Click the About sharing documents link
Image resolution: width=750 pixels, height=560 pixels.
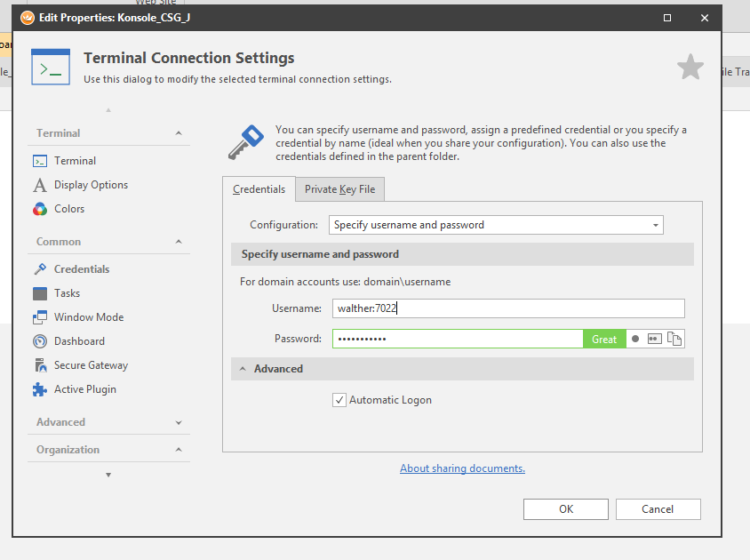462,468
